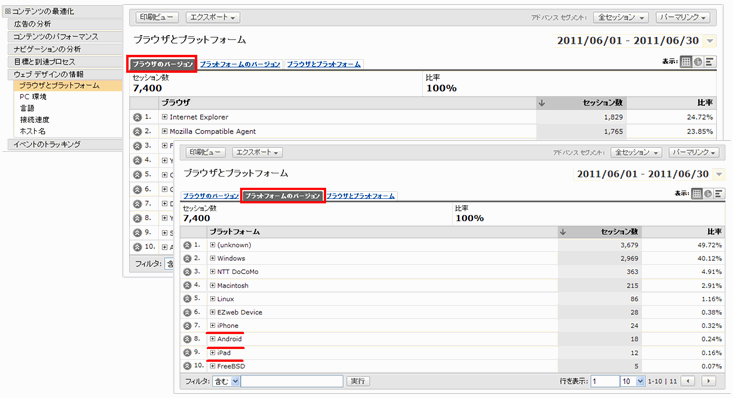Click row icon beside (unknown) platform
The height and width of the screenshot is (398, 733).
(x=187, y=245)
